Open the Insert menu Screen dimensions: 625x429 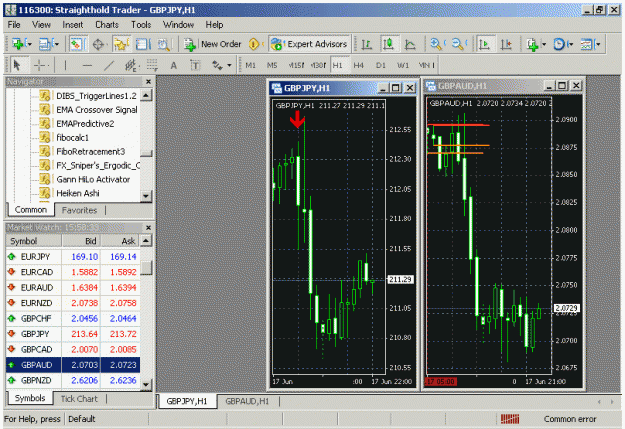pos(73,25)
